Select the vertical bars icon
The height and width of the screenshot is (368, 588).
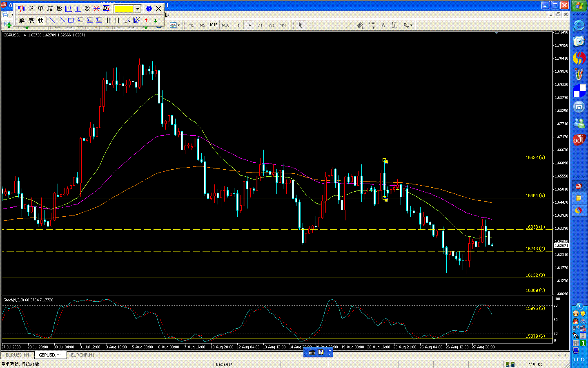109,20
